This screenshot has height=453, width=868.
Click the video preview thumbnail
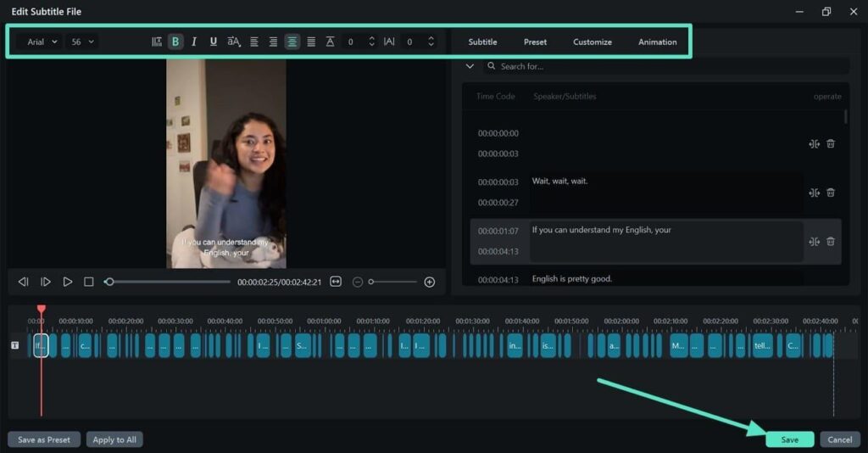(x=226, y=164)
